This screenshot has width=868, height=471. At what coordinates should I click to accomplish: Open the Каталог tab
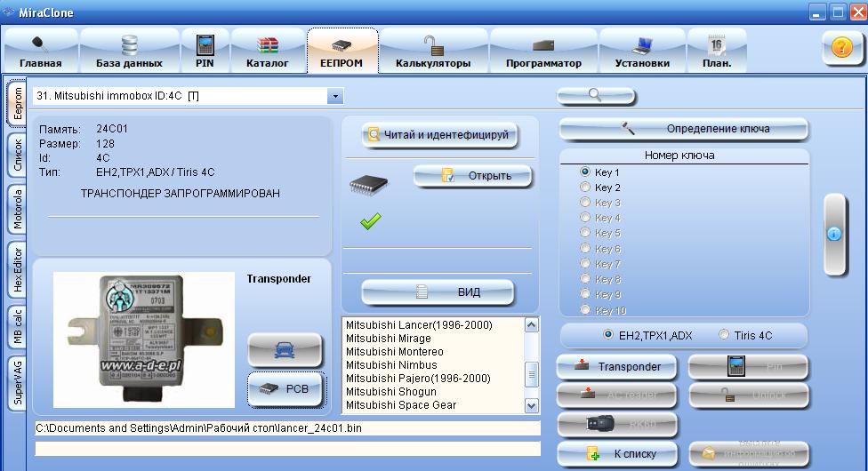[268, 51]
